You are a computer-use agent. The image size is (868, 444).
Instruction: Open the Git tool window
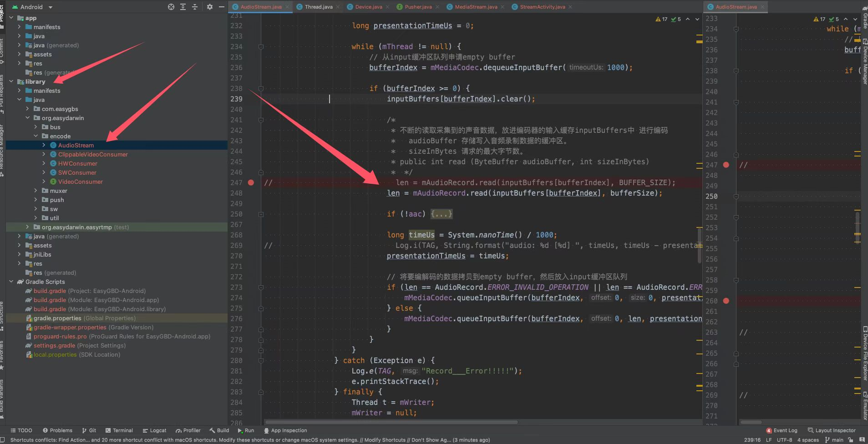tap(89, 430)
